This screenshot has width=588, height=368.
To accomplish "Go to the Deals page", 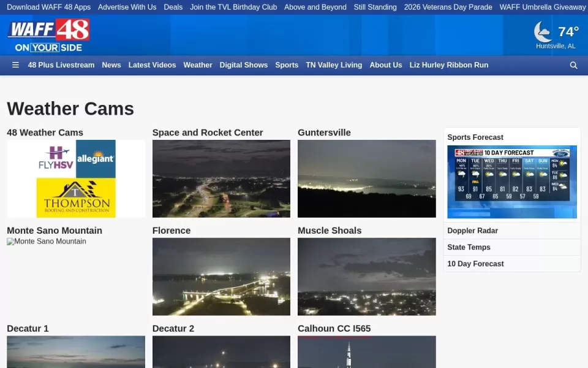I will pos(173,7).
